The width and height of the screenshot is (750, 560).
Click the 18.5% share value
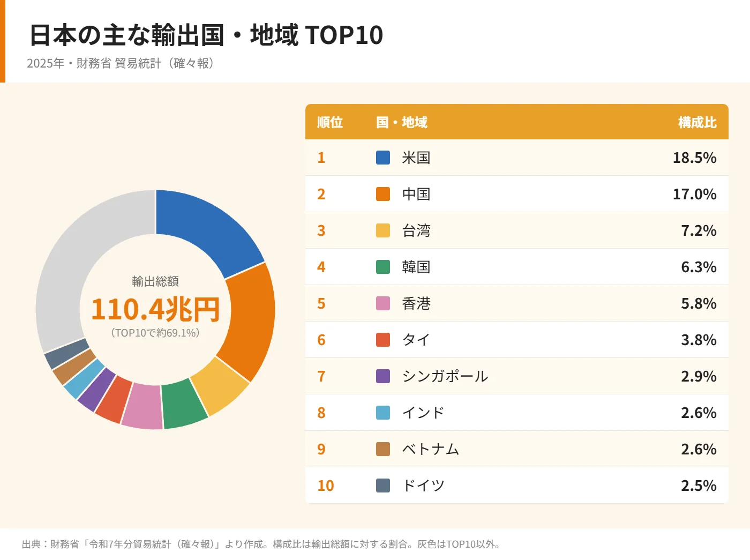[x=695, y=158]
